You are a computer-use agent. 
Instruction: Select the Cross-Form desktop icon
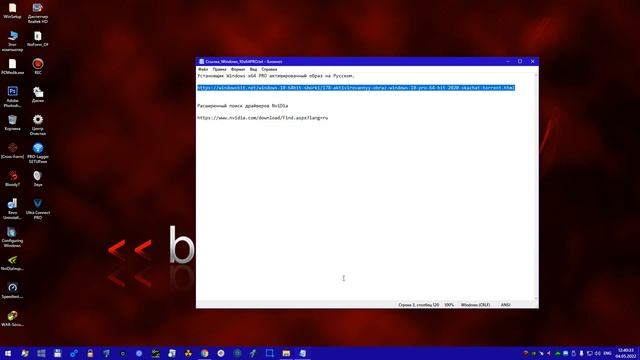[x=12, y=150]
